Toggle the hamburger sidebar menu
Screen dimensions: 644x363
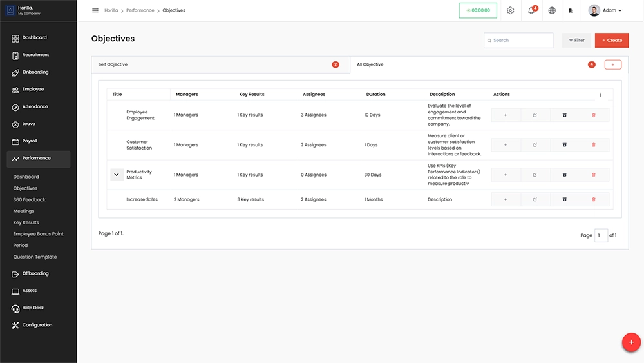[x=95, y=10]
